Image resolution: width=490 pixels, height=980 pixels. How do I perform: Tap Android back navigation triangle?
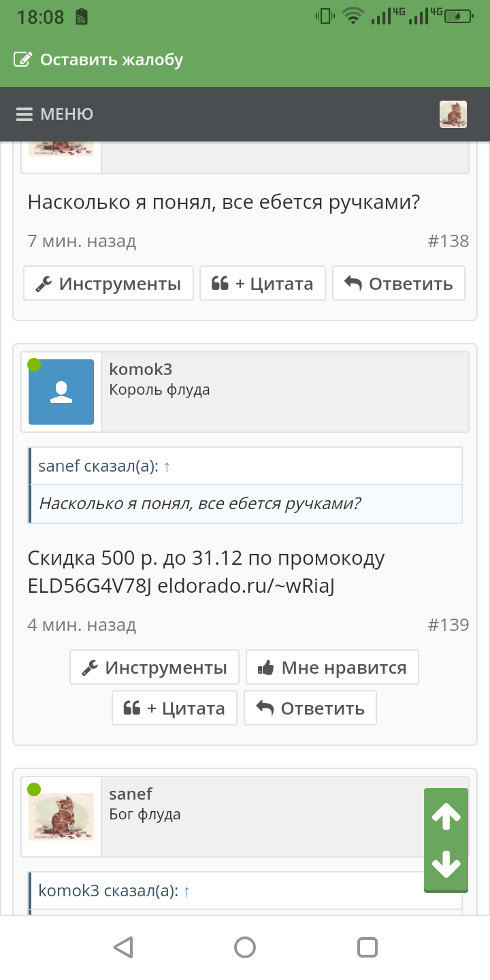(122, 947)
